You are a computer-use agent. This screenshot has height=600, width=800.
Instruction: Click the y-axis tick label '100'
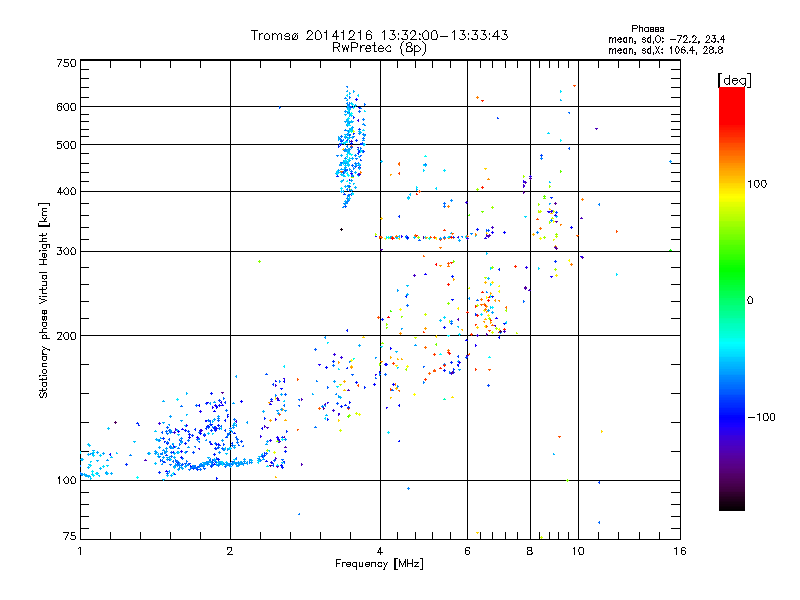(66, 480)
